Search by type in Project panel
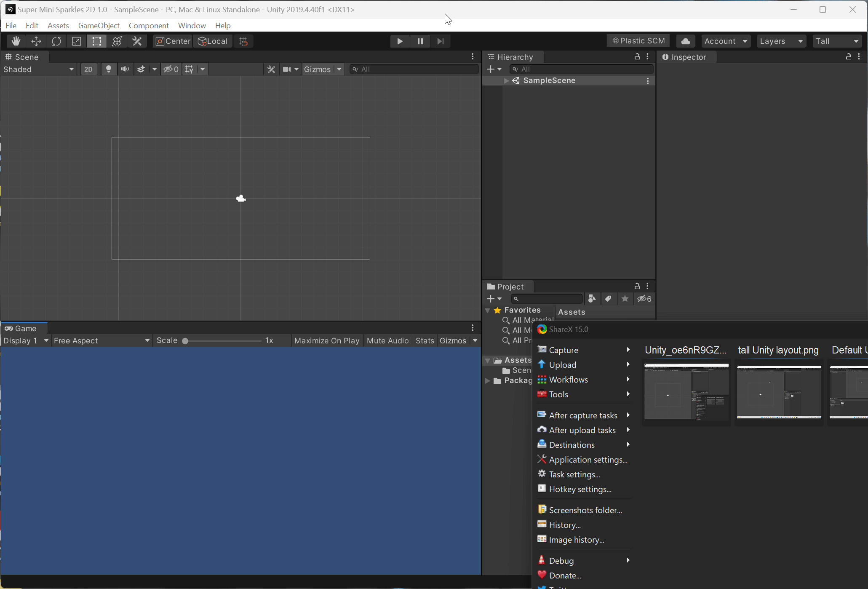The height and width of the screenshot is (589, 868). point(592,299)
